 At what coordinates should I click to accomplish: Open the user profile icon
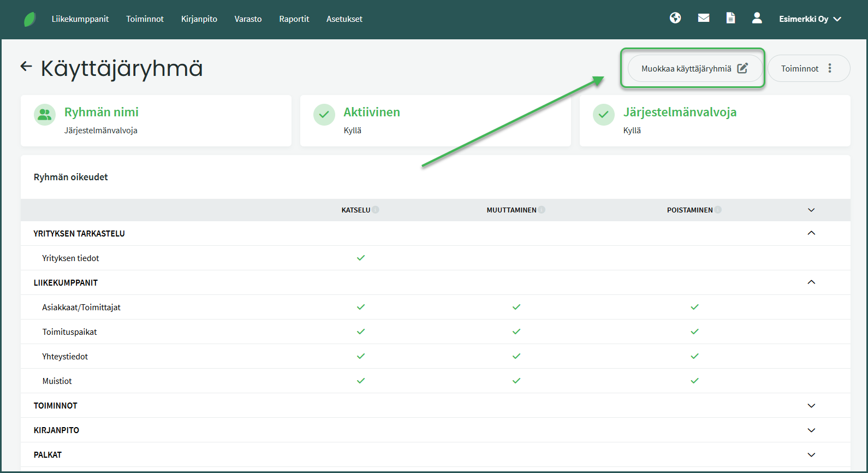757,18
